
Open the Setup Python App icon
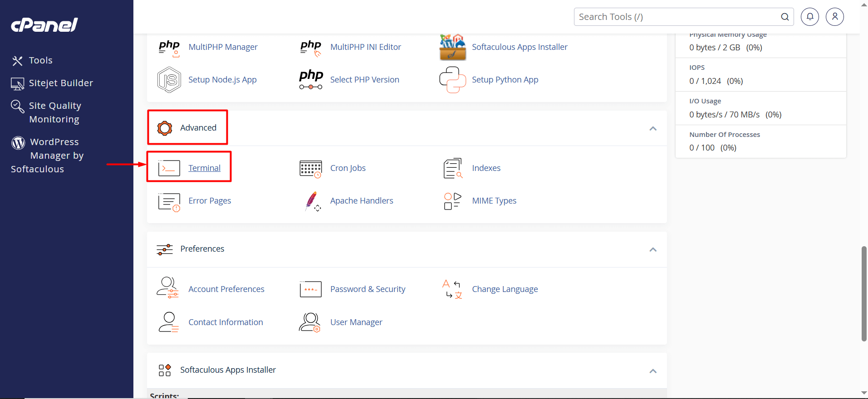click(x=452, y=80)
